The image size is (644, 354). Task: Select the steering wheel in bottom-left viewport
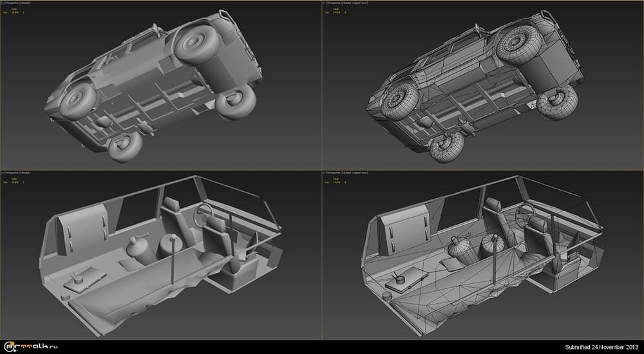coord(206,214)
